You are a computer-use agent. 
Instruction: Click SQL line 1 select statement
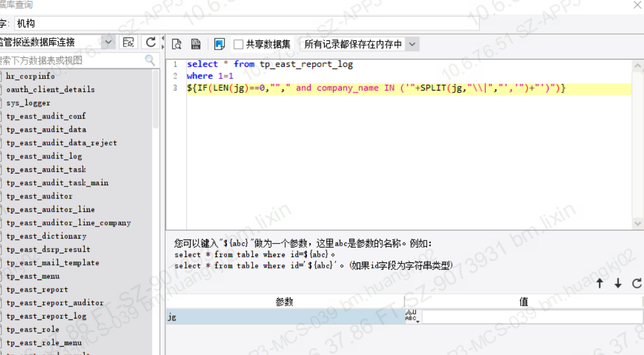pyautogui.click(x=270, y=64)
